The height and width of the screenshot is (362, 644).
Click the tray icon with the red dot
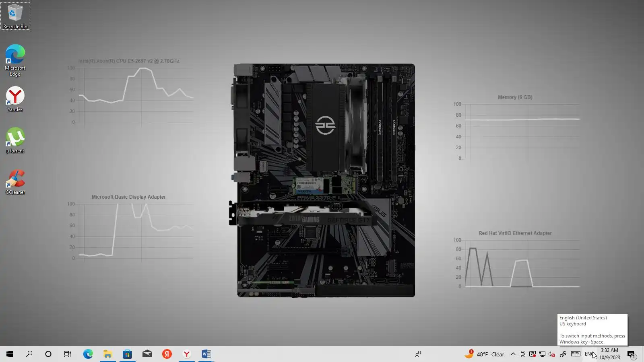pyautogui.click(x=533, y=354)
